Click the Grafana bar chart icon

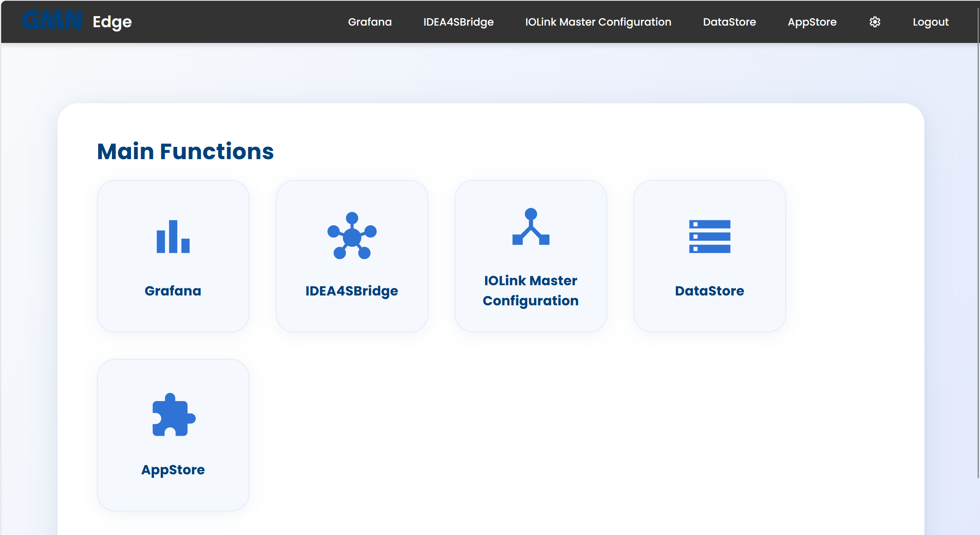coord(173,236)
